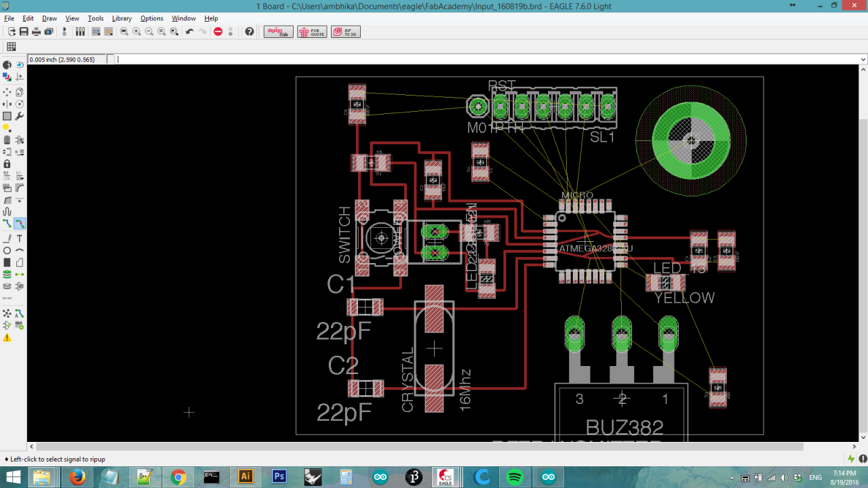Zoom out of the board

(x=149, y=31)
